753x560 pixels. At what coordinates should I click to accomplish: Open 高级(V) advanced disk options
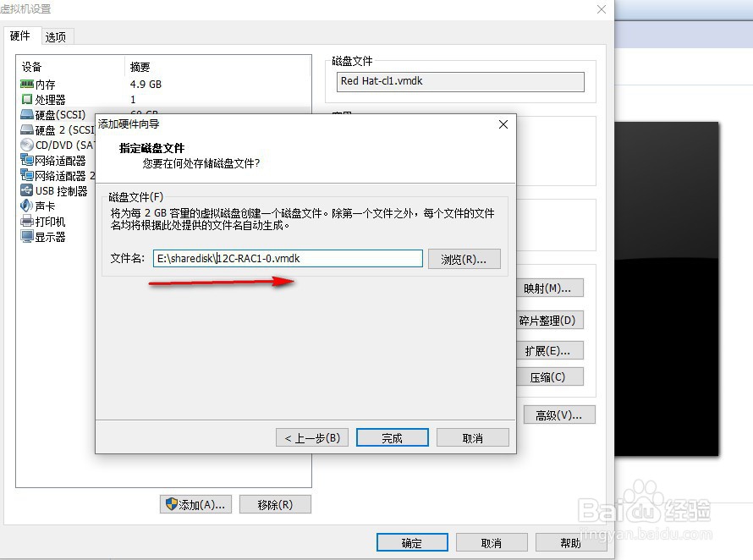tap(559, 414)
